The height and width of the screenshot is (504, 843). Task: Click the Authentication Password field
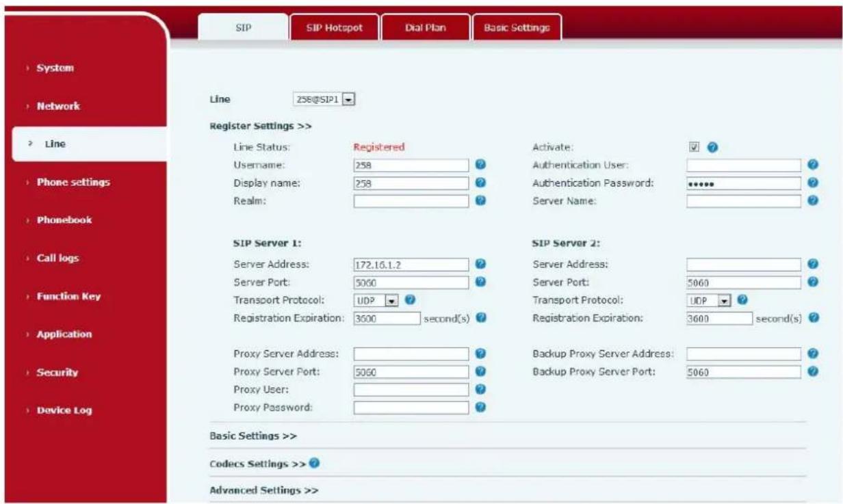744,183
